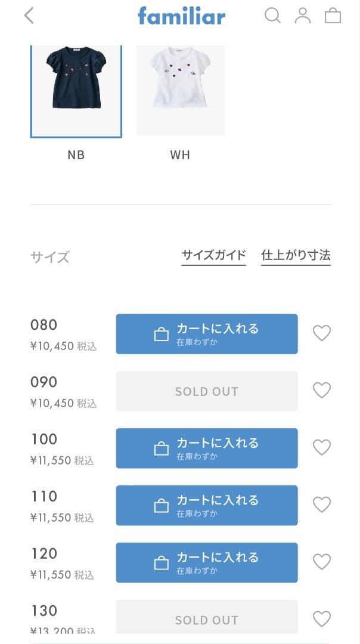Favorite size 080 with the heart toggle

coord(322,333)
